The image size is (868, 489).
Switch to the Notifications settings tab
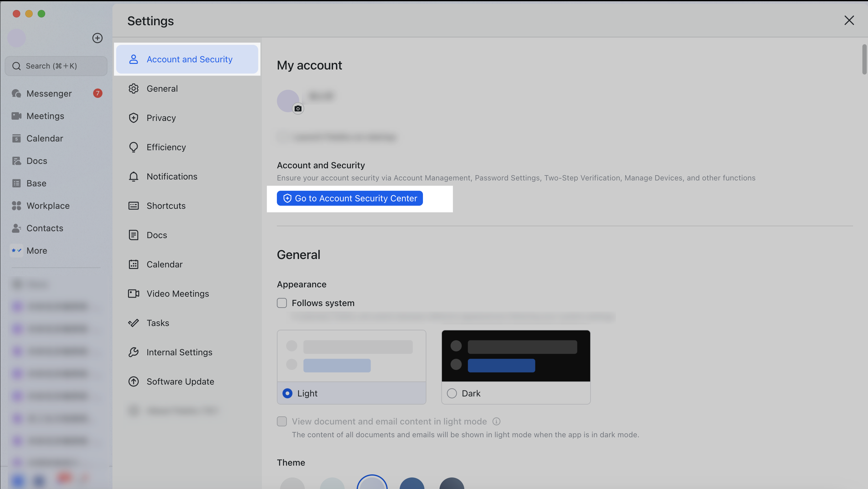pos(172,176)
